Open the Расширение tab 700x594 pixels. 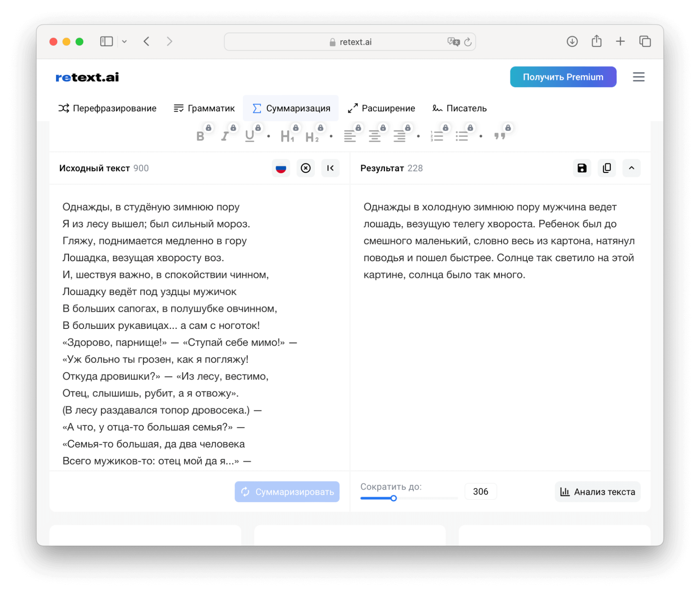click(381, 108)
